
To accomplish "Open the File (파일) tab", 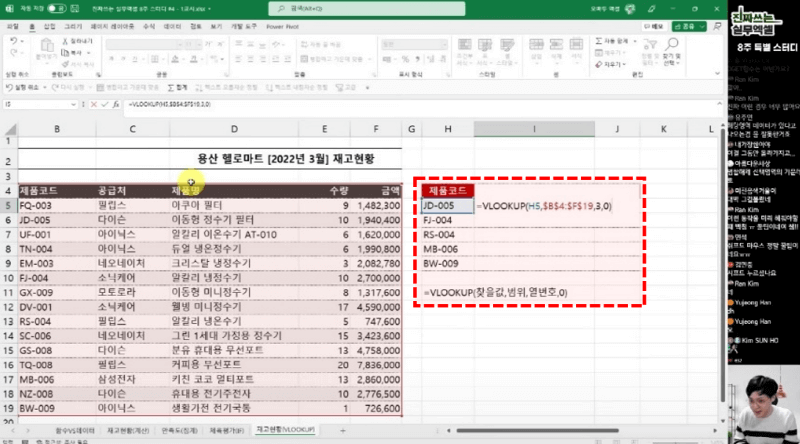I will point(13,27).
